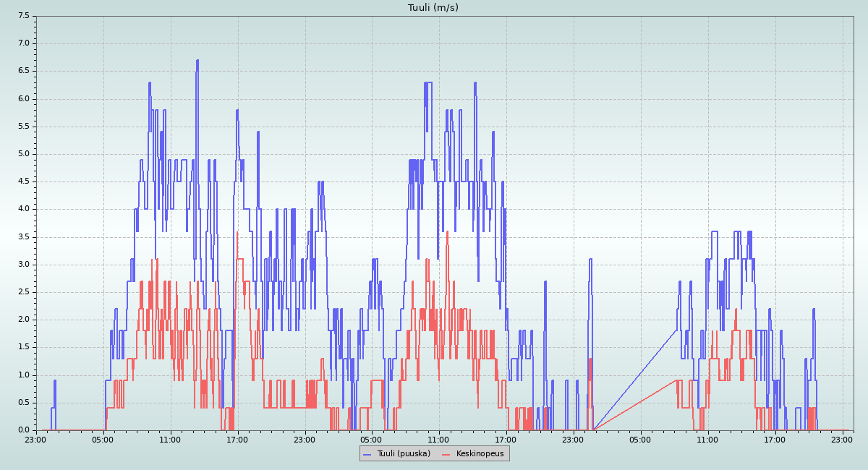The width and height of the screenshot is (868, 470).
Task: Click the 1.0 y-axis tick label
Action: point(23,375)
